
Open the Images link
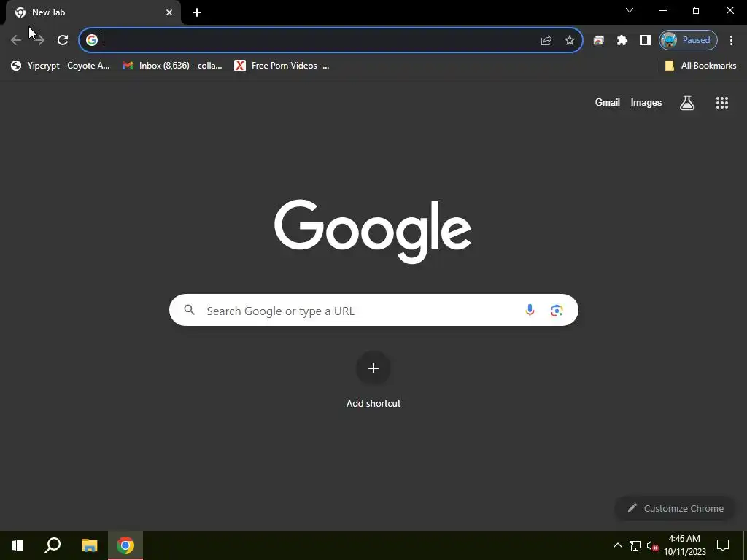[646, 102]
